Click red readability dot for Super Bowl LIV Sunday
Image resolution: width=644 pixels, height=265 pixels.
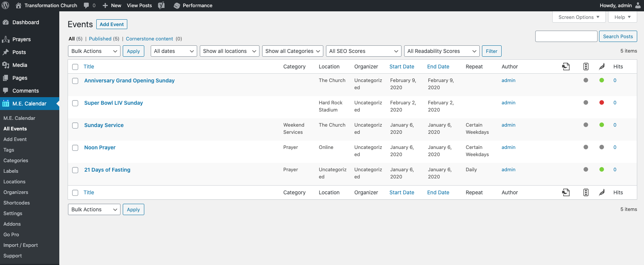(602, 102)
